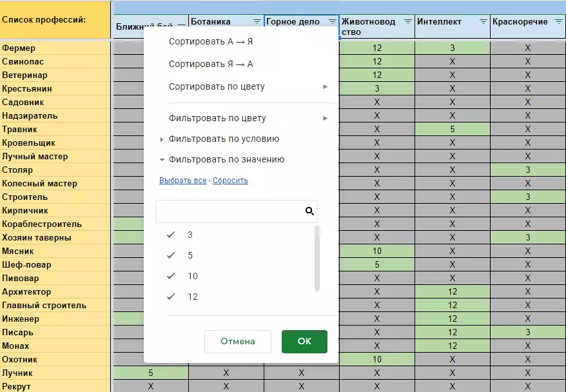Select the Колесный мастер row label
The width and height of the screenshot is (566, 392).
coord(55,183)
